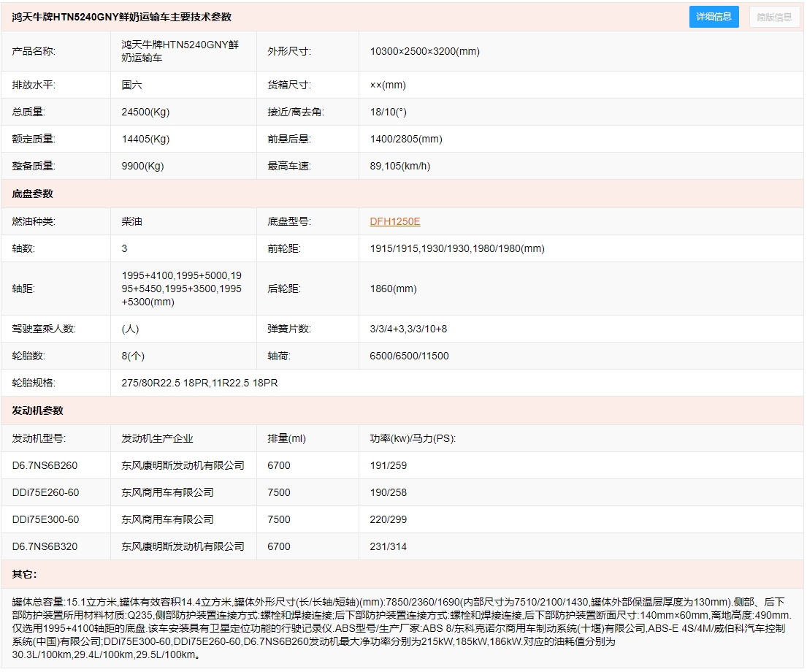Click the 额定质量 value 14405(Kg)

click(145, 139)
